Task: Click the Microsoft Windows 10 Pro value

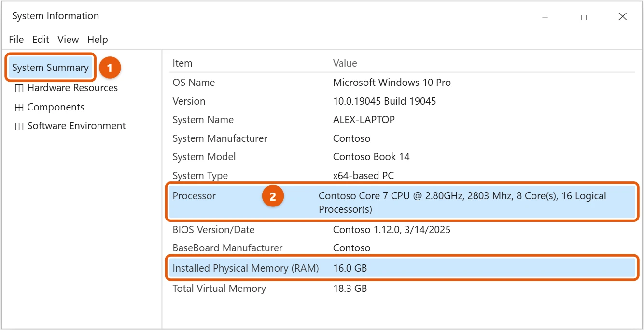Action: (x=392, y=82)
